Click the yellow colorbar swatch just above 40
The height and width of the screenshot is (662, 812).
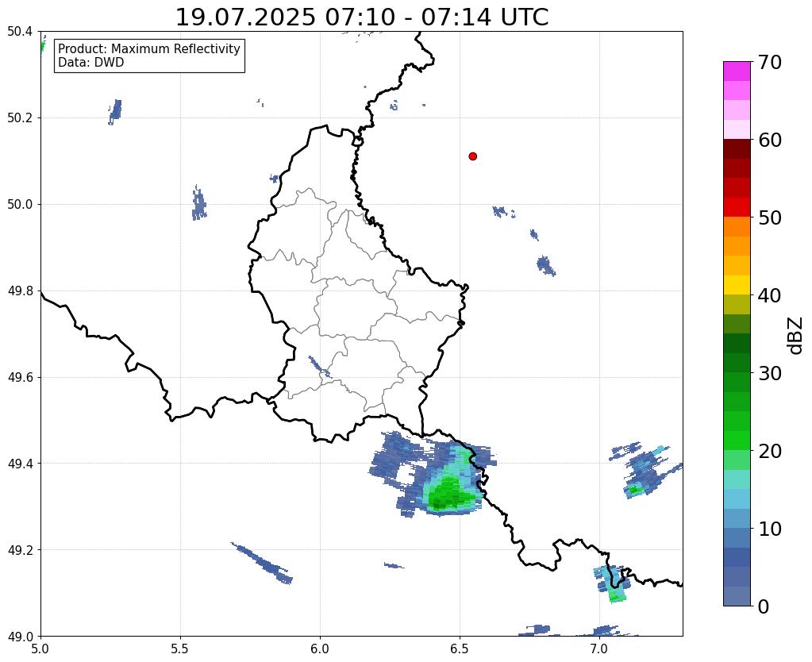[x=737, y=285]
